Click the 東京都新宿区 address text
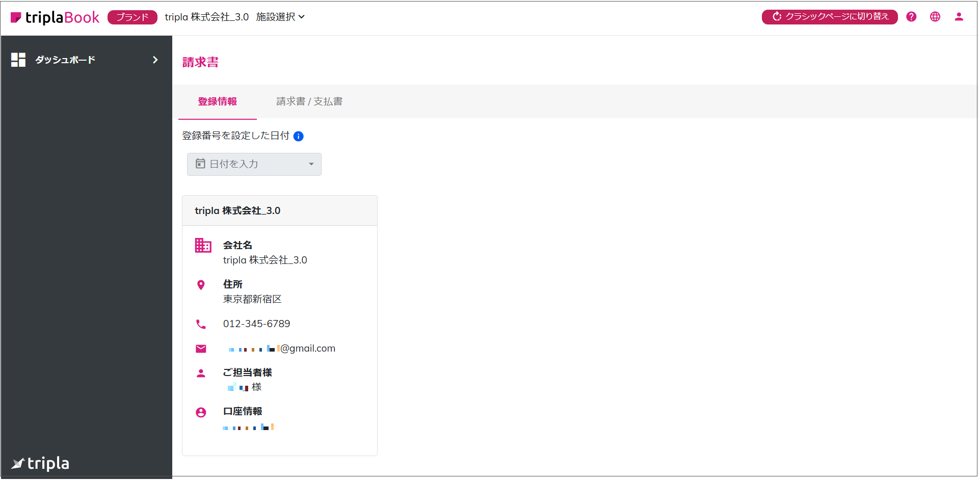Viewport: 980px width, 480px height. [x=252, y=299]
